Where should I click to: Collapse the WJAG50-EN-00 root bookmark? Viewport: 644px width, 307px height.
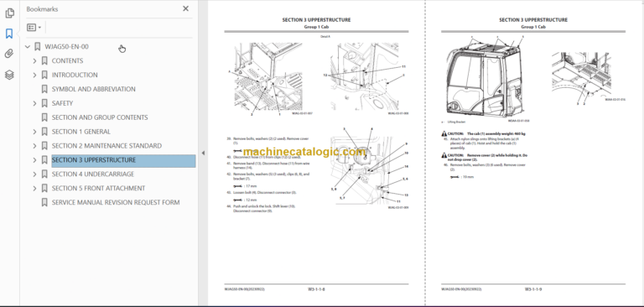point(28,47)
